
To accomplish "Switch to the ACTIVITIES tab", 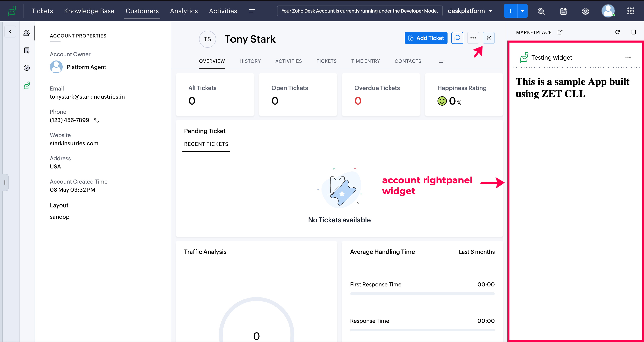I will [x=289, y=61].
